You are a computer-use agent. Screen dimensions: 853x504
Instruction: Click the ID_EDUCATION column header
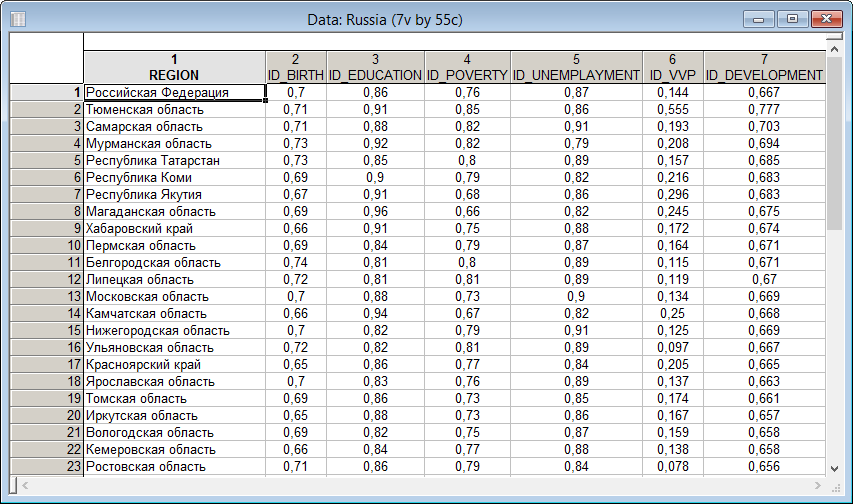click(375, 67)
